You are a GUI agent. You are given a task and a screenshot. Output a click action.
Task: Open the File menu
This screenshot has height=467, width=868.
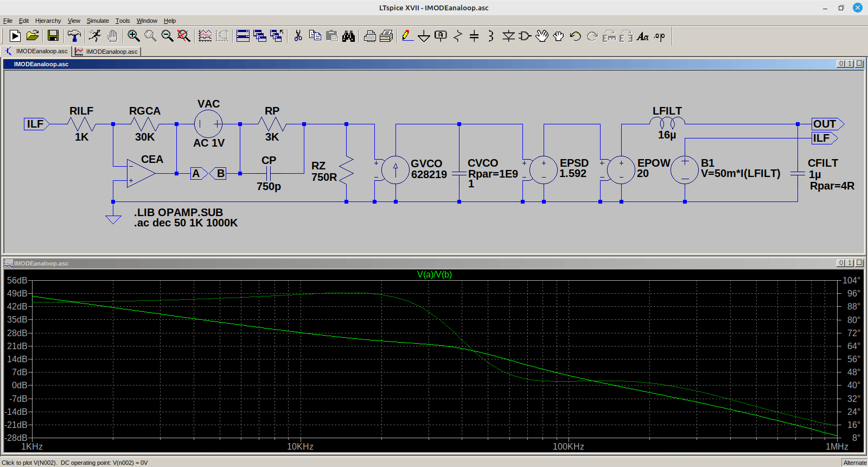point(8,21)
